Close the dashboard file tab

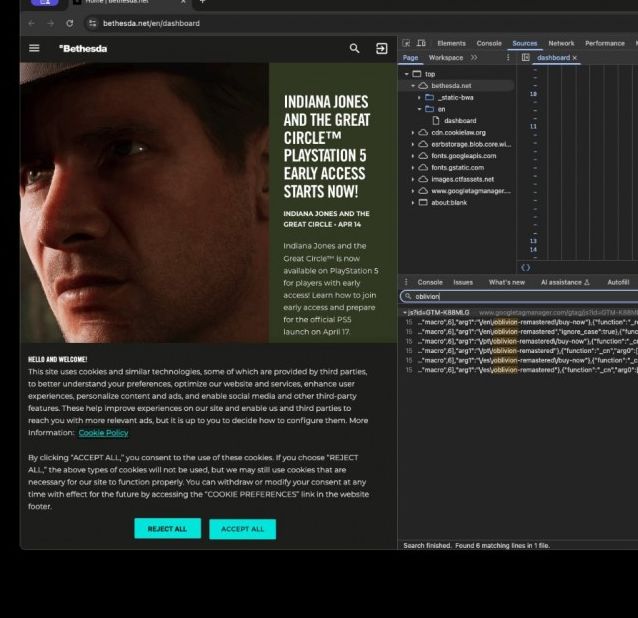coord(575,58)
